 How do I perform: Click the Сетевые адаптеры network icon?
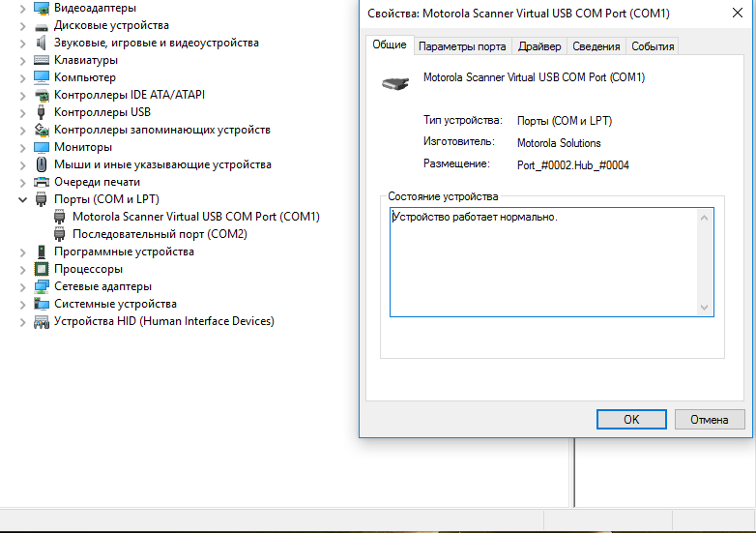click(42, 286)
